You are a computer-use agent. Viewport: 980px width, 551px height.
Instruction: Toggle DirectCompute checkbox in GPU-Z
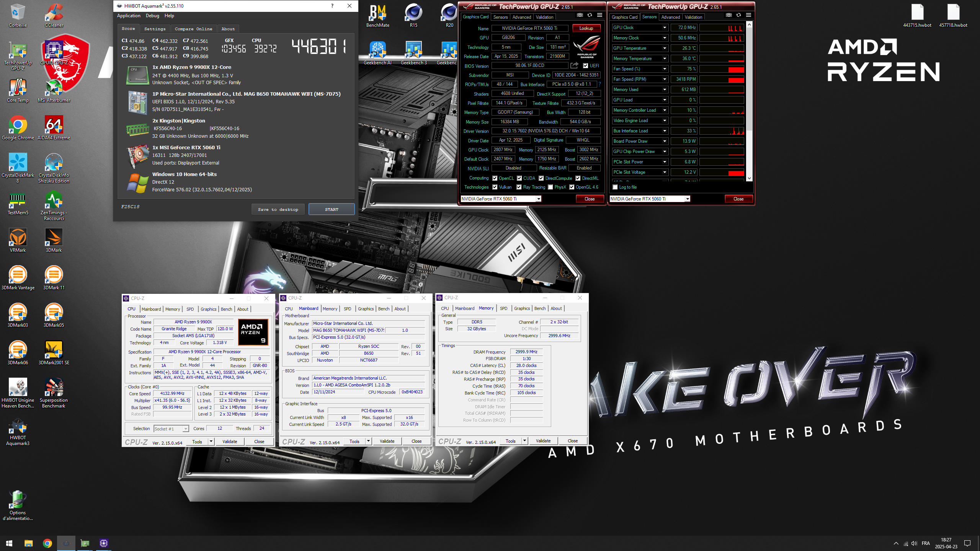coord(541,178)
